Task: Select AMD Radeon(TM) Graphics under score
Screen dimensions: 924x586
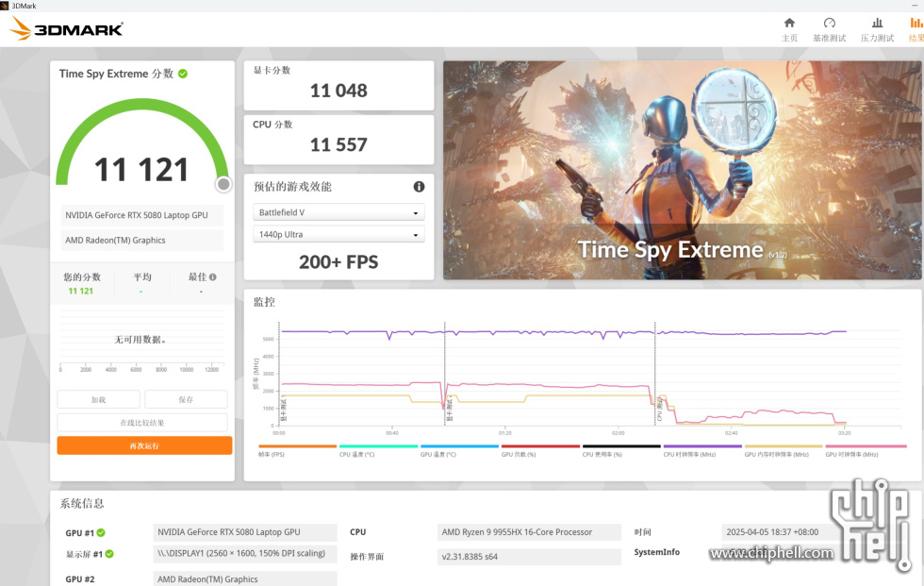Action: pyautogui.click(x=142, y=240)
